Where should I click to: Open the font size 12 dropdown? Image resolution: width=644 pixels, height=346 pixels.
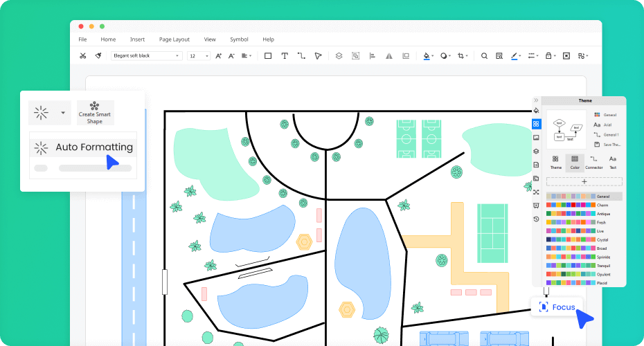click(199, 56)
